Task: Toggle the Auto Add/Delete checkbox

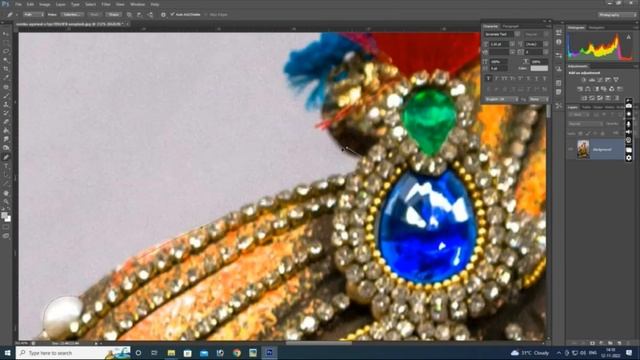Action: click(x=173, y=15)
